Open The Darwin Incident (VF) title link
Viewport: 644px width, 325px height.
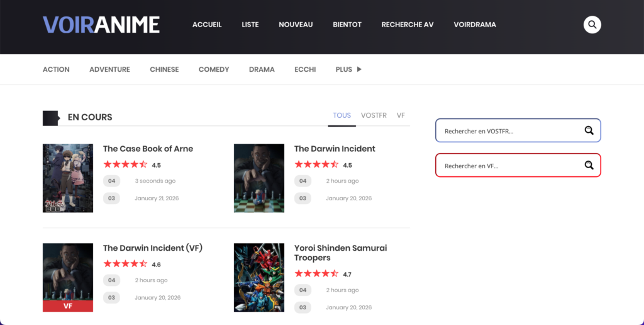tap(153, 248)
